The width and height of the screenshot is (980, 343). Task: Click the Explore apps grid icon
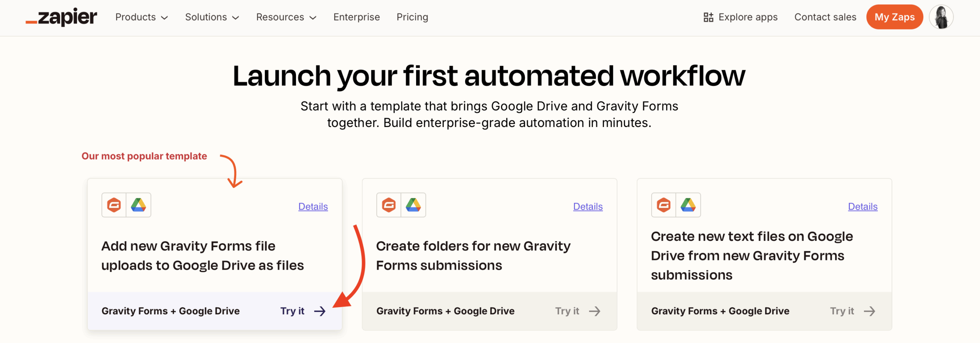(x=708, y=17)
